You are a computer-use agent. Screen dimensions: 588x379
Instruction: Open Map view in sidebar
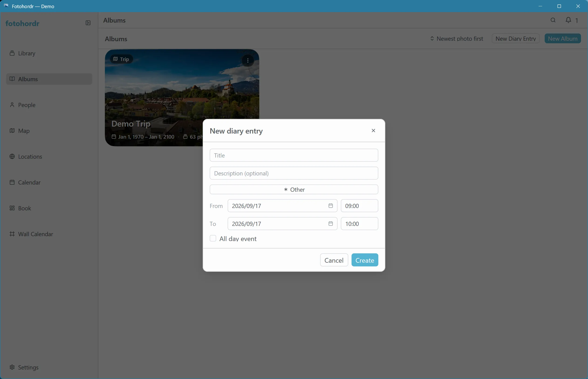(x=49, y=131)
